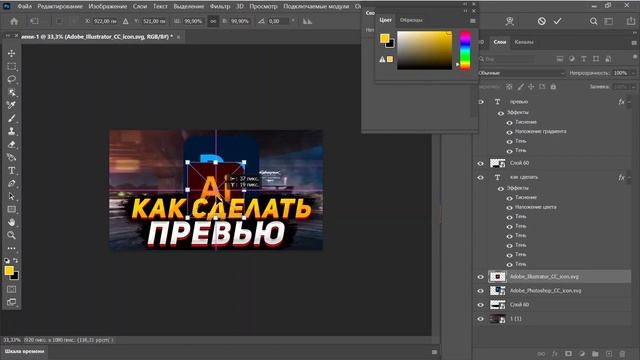640x360 pixels.
Task: Open the workspace switcher icon
Action: (609, 21)
